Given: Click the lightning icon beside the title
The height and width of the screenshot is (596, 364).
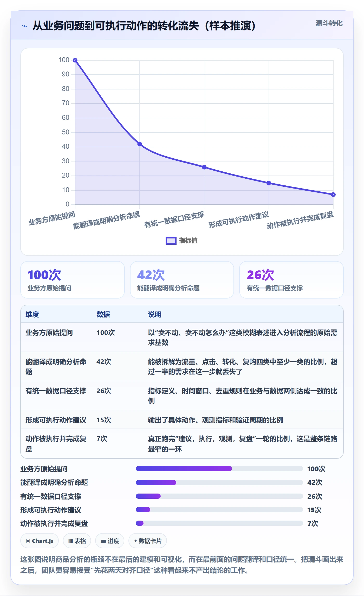Looking at the screenshot, I should pyautogui.click(x=25, y=26).
